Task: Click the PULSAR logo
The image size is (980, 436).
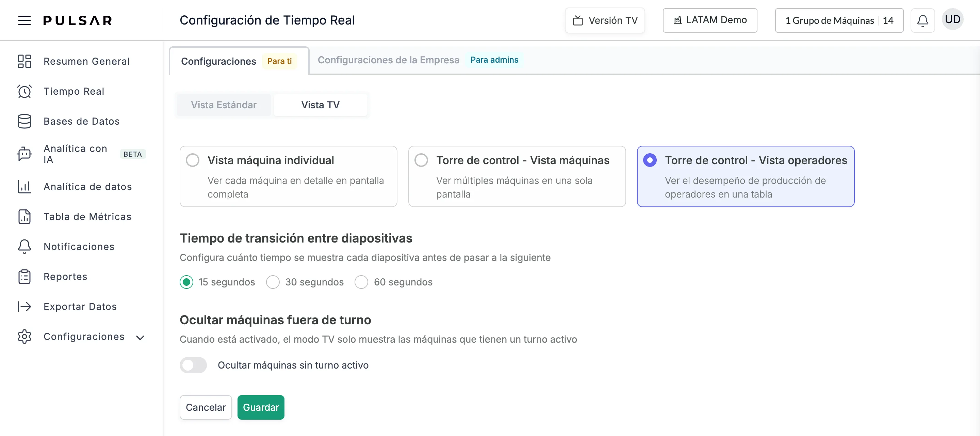Action: (x=78, y=20)
